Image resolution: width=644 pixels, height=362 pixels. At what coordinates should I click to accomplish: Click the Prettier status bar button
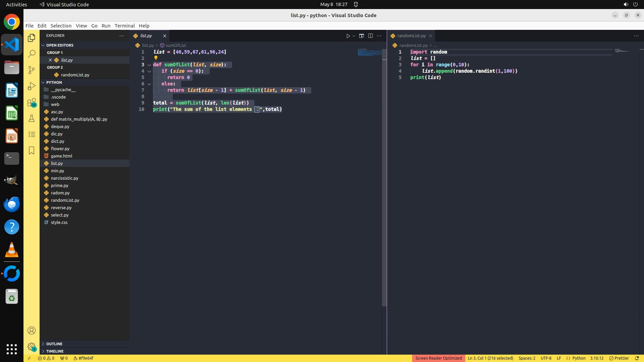(619, 358)
